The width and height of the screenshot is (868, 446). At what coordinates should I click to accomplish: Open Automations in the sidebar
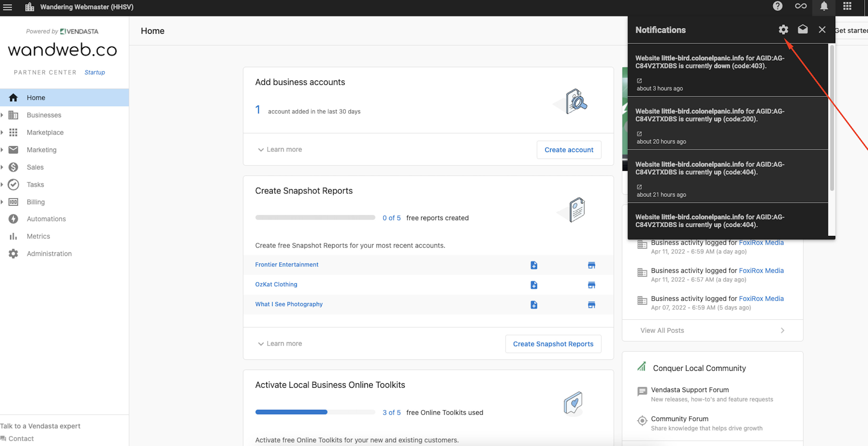point(46,219)
